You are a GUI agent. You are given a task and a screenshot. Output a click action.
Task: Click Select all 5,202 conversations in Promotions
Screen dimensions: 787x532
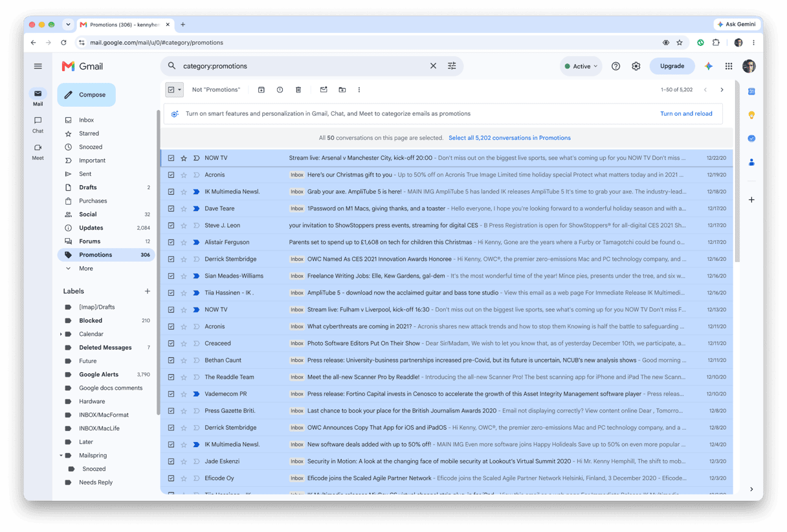(x=509, y=138)
